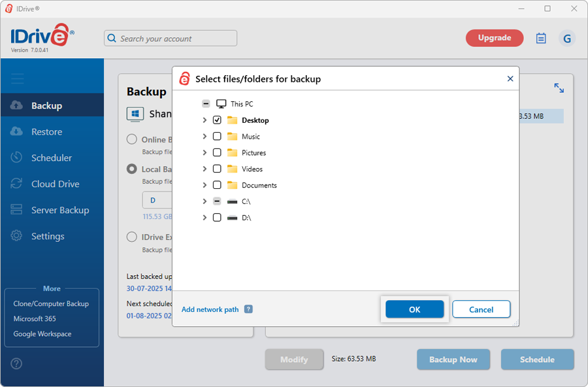The image size is (588, 387).
Task: Click the Schedule button
Action: (537, 360)
